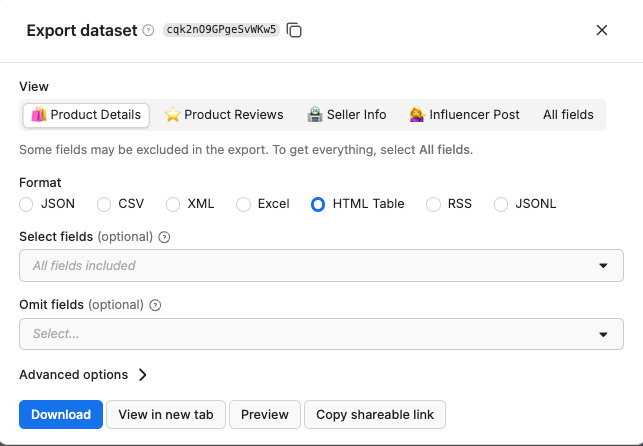This screenshot has height=446, width=643.
Task: Select the XML format option
Action: [x=173, y=204]
